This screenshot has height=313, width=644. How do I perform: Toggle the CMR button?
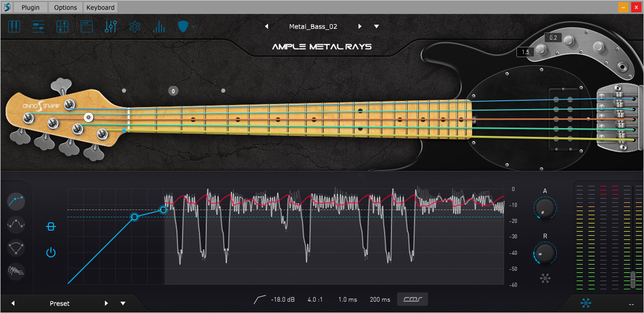(413, 299)
